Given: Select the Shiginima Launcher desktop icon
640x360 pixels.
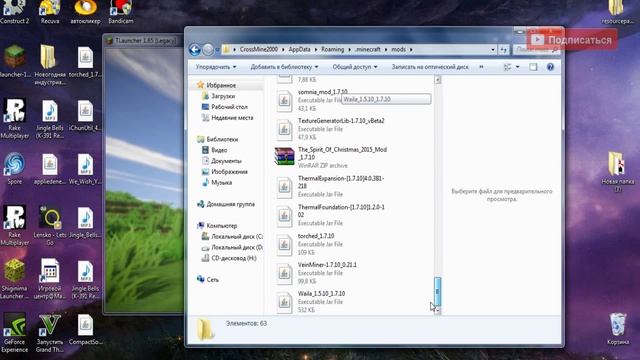Looking at the screenshot, I should pos(14,280).
